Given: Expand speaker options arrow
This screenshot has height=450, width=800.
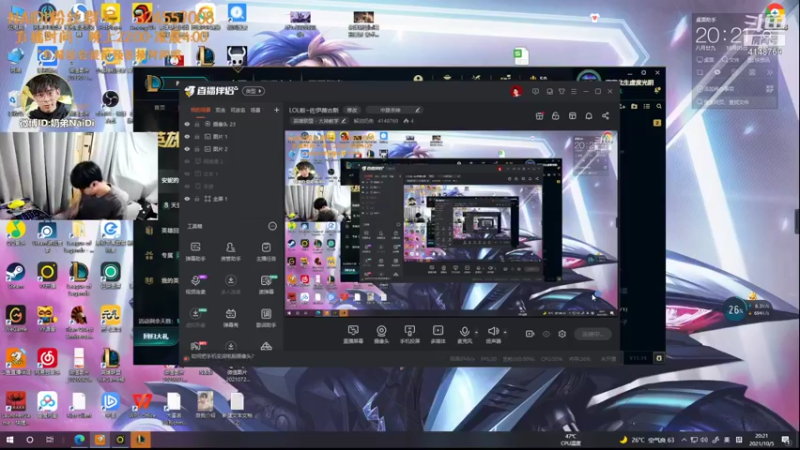Looking at the screenshot, I should point(505,332).
